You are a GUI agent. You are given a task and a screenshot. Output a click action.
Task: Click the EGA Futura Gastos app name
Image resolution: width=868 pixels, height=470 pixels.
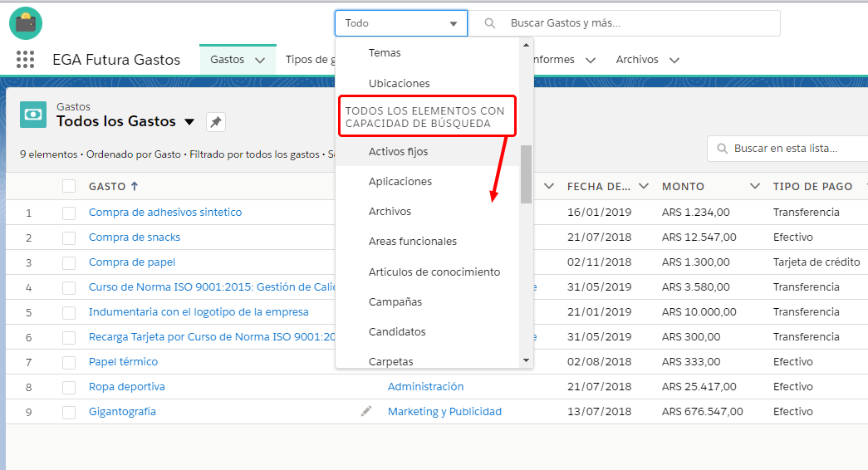116,60
